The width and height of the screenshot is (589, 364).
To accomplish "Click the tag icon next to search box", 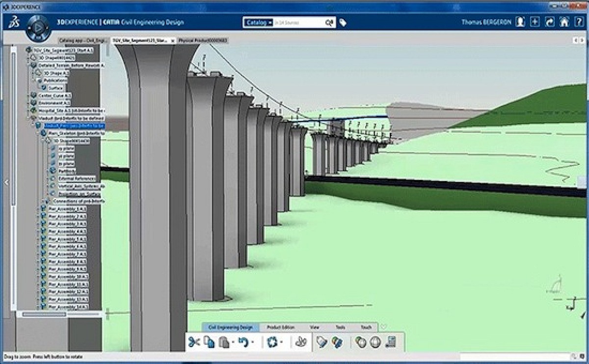I will [x=343, y=23].
